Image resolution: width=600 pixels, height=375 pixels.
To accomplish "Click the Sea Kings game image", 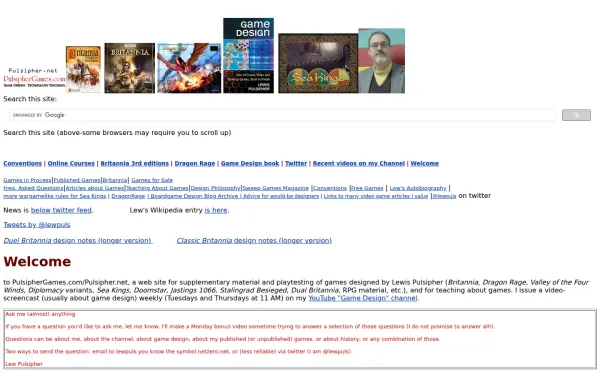I will (318, 63).
